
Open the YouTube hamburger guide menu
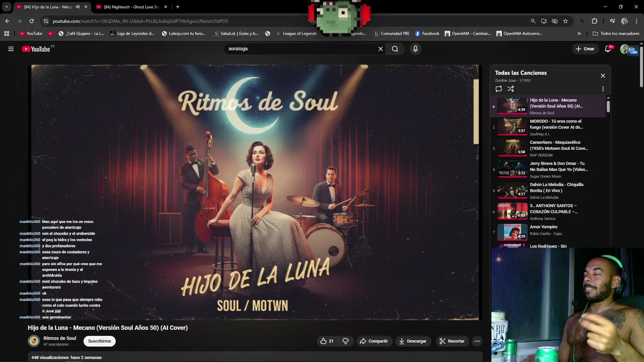[11, 49]
